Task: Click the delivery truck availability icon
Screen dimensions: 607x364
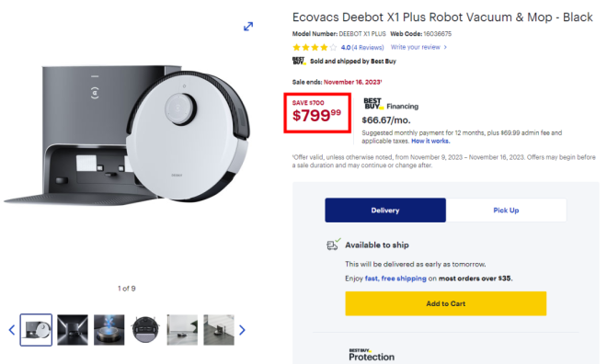Action: pyautogui.click(x=333, y=245)
